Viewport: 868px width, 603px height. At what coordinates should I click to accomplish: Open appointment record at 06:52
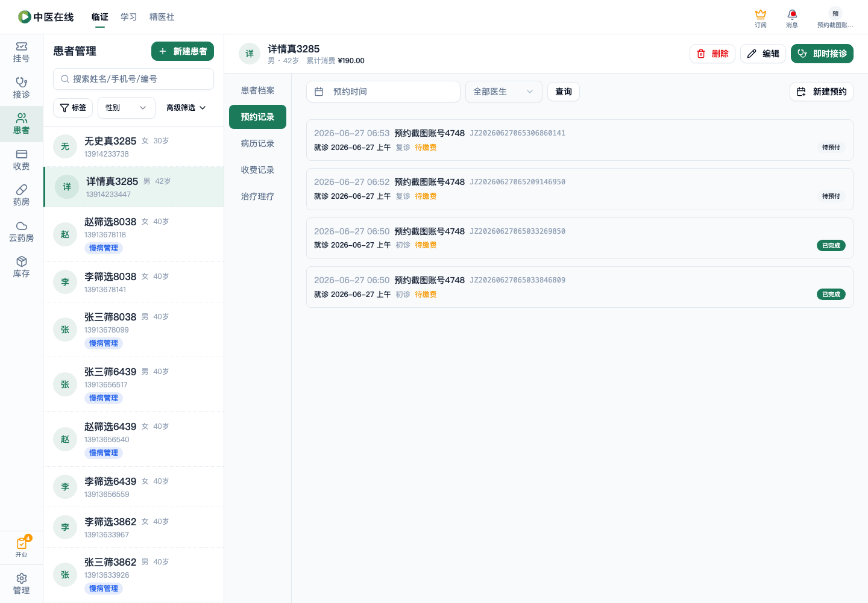580,189
